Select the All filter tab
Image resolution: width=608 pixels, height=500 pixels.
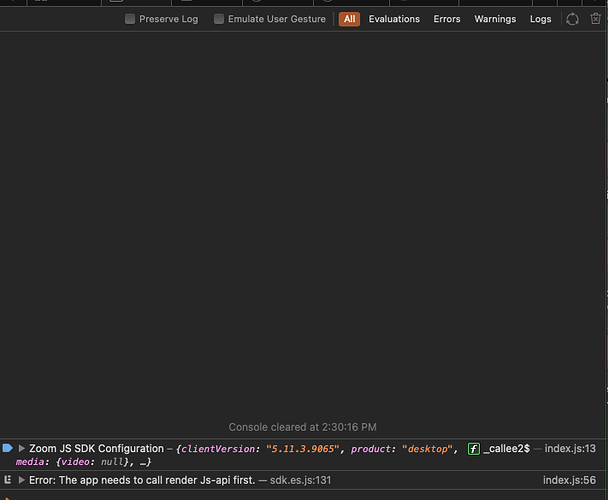[x=349, y=19]
